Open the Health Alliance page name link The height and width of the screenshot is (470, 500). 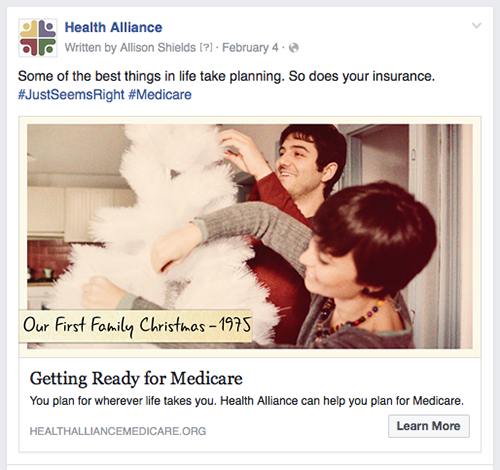pos(113,27)
